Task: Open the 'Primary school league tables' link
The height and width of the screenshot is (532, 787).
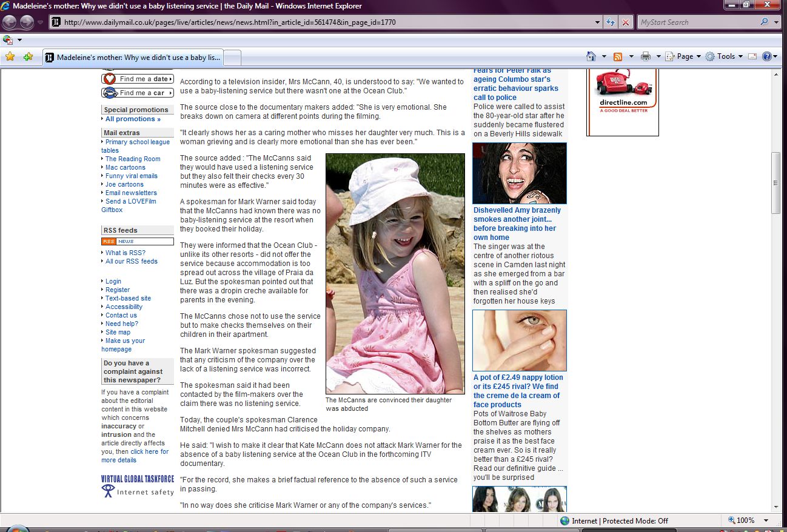Action: coord(137,142)
